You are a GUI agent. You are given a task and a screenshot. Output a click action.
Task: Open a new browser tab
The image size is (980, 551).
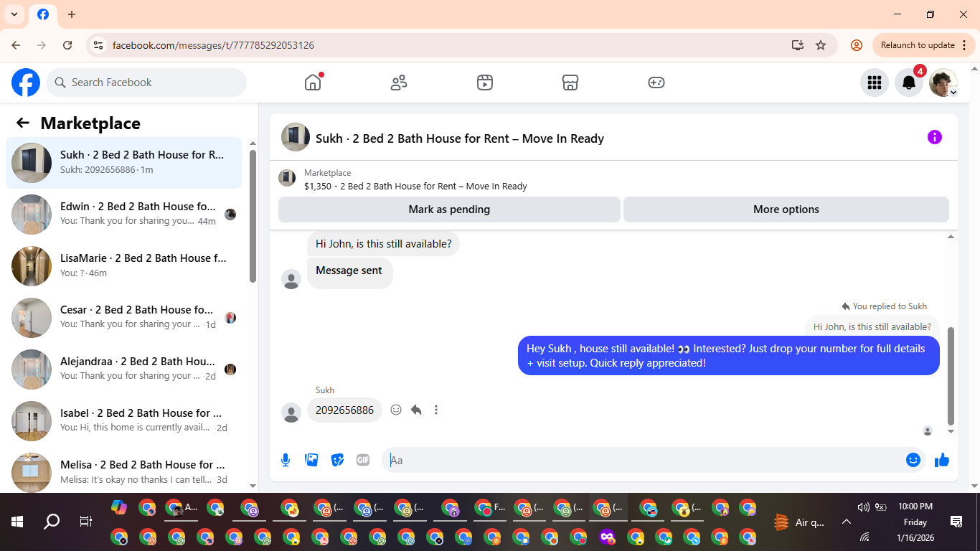click(72, 14)
